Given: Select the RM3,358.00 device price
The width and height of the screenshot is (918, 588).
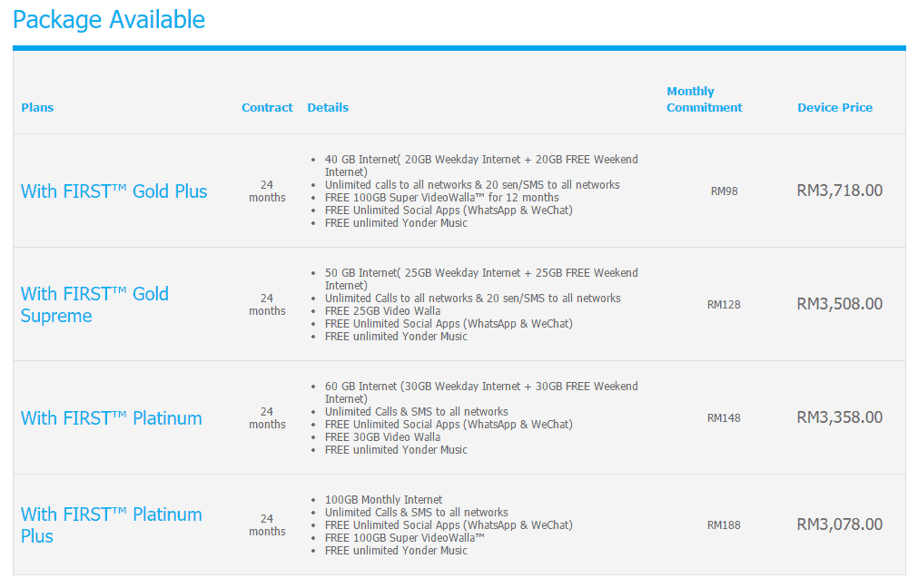Looking at the screenshot, I should (x=840, y=417).
